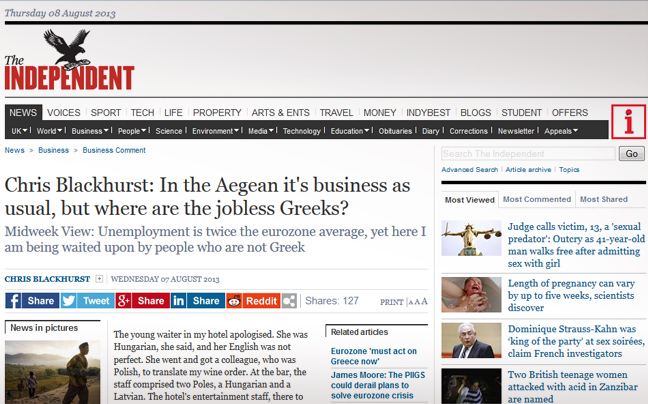Open Advanced Search link
The height and width of the screenshot is (404, 648).
469,169
